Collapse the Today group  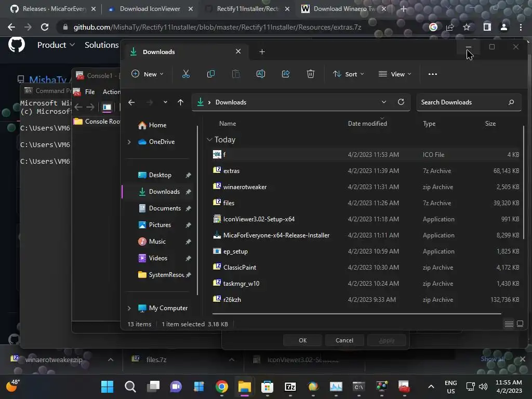click(209, 139)
